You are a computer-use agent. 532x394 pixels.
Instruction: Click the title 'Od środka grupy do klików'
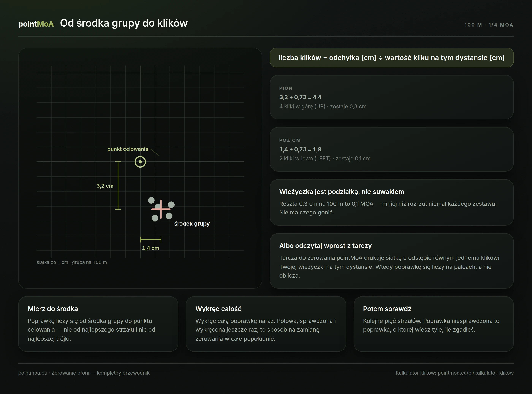(124, 23)
